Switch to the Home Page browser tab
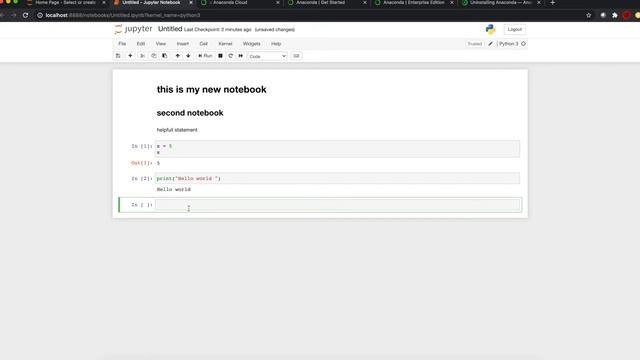The width and height of the screenshot is (640, 360). click(x=65, y=2)
